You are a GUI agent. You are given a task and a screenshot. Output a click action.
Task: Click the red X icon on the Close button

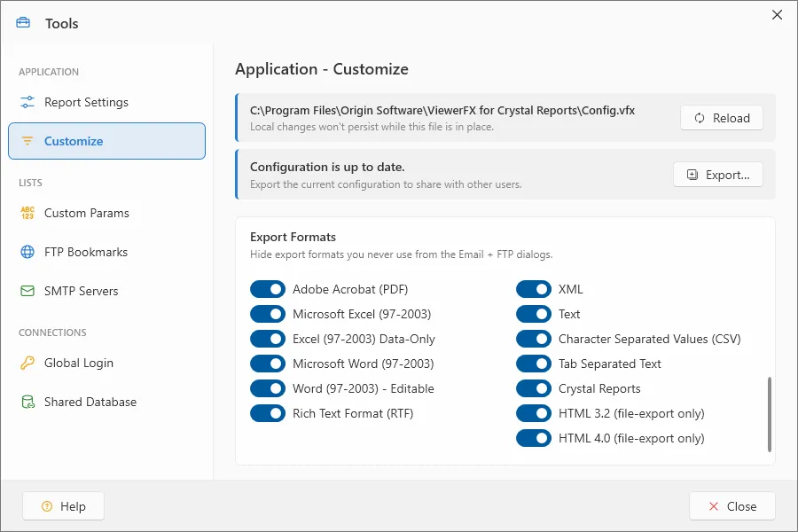pyautogui.click(x=714, y=506)
